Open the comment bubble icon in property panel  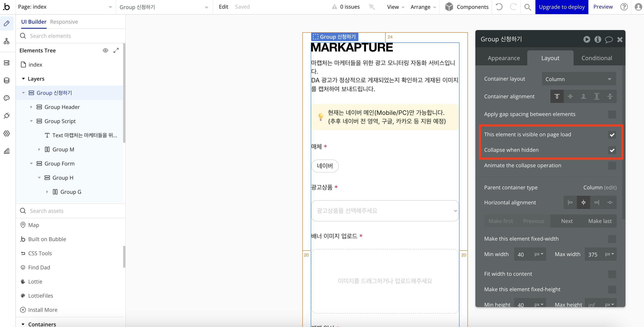609,39
